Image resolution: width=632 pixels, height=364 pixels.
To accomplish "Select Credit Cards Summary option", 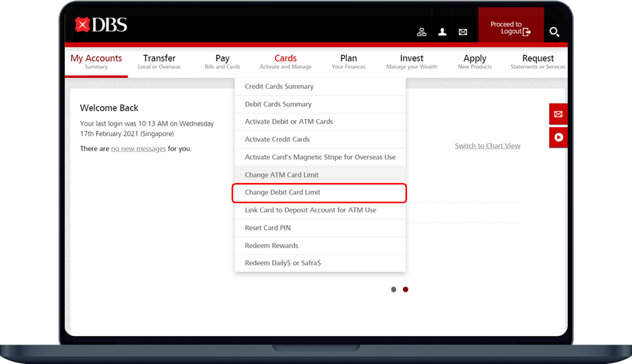I will [279, 86].
